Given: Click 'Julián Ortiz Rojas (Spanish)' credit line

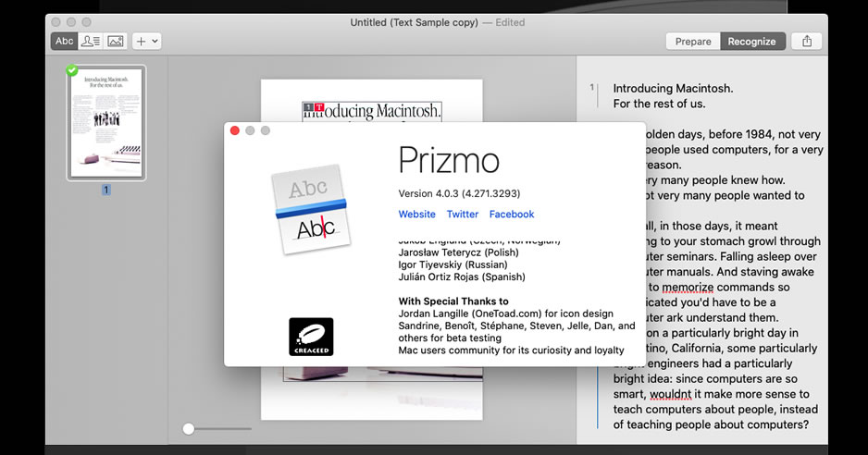Looking at the screenshot, I should [x=462, y=277].
